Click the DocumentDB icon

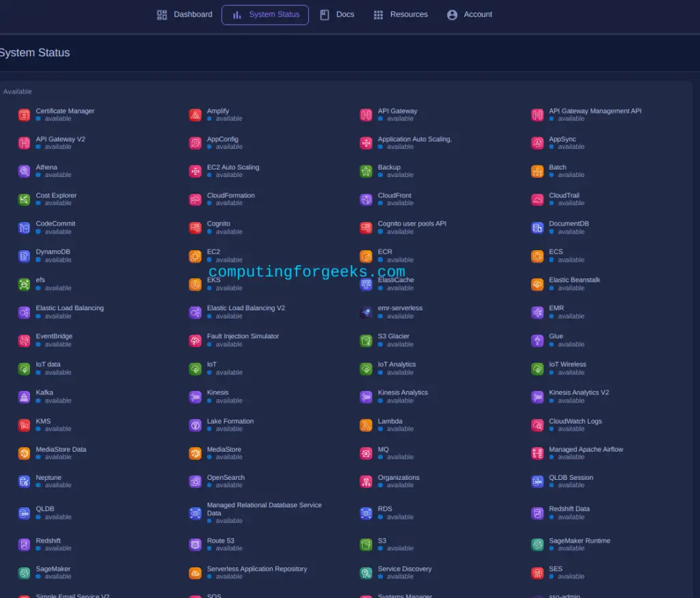click(x=537, y=228)
